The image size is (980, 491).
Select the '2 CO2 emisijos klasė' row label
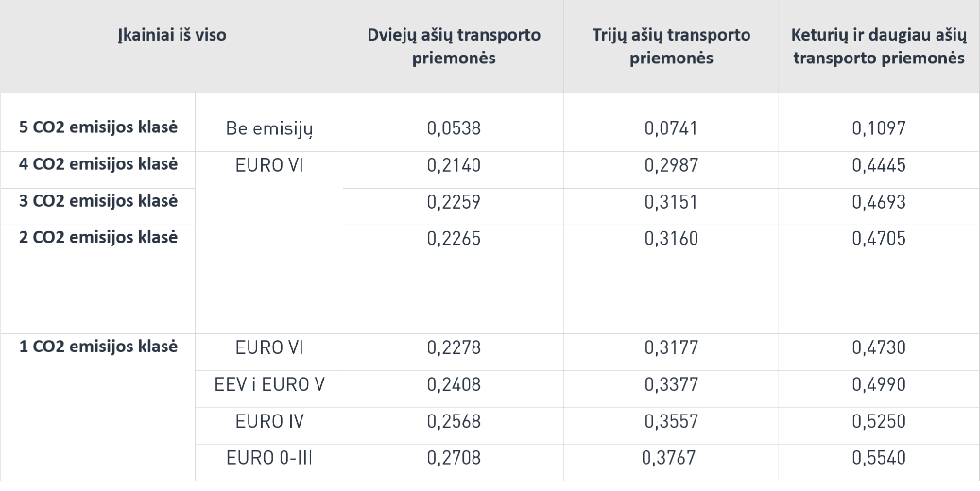click(x=98, y=237)
